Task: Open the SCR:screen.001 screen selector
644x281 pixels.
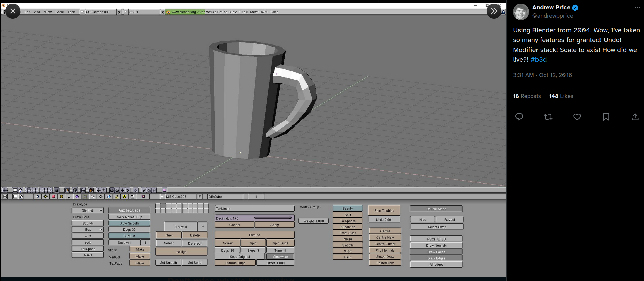Action: tap(100, 12)
